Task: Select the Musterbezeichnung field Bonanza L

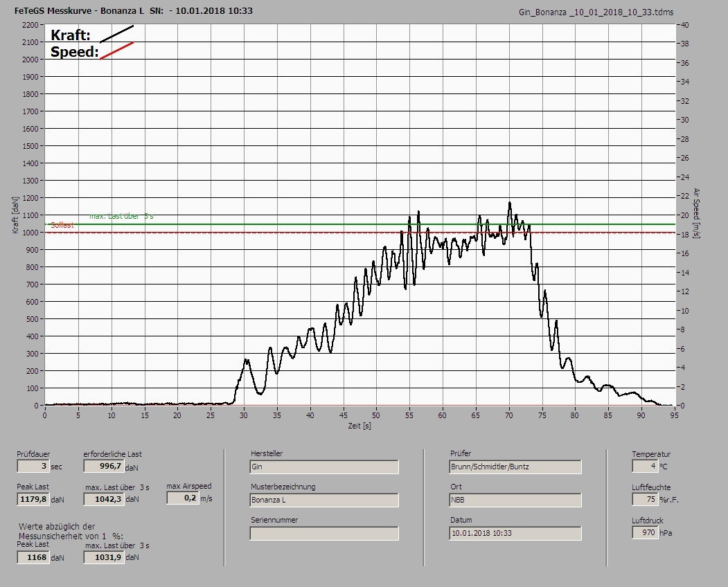Action: [323, 500]
